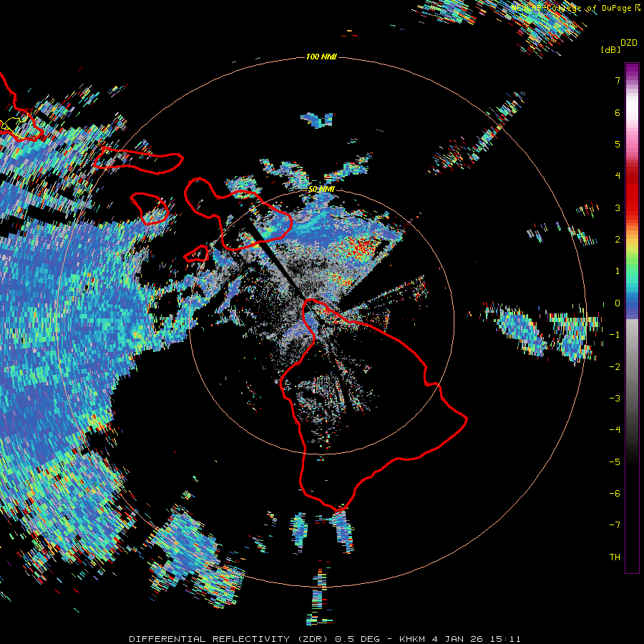644x644 pixels.
Task: Select the "DZD" legend title
Action: click(629, 43)
